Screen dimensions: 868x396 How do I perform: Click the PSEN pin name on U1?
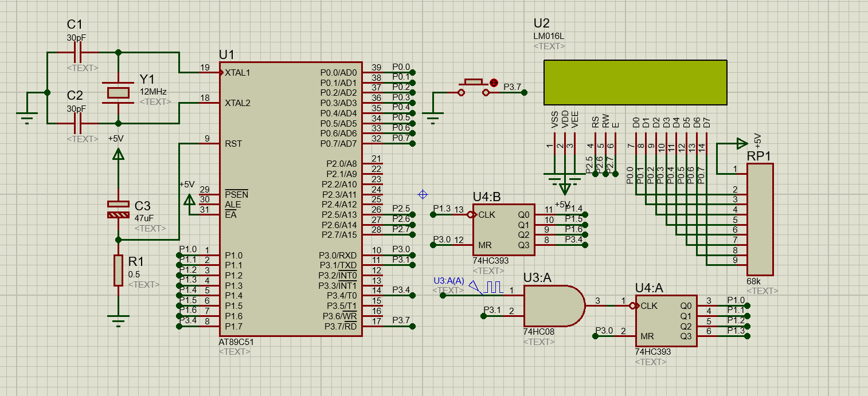pos(236,194)
